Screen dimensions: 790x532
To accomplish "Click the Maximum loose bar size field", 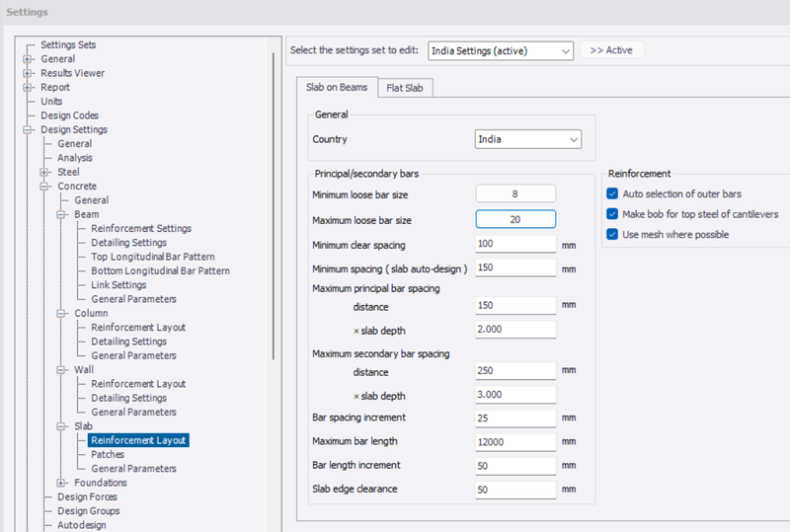I will coord(515,220).
